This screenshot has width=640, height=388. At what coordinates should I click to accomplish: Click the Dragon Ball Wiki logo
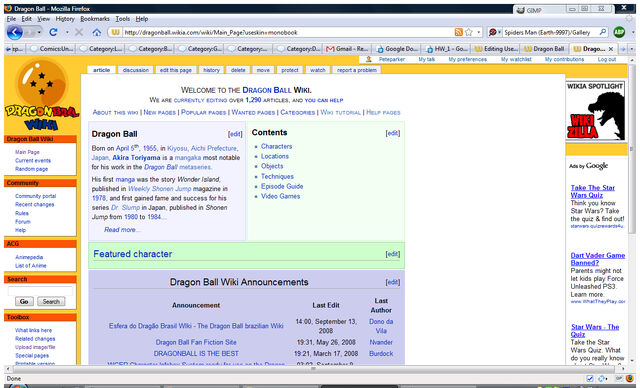41,95
